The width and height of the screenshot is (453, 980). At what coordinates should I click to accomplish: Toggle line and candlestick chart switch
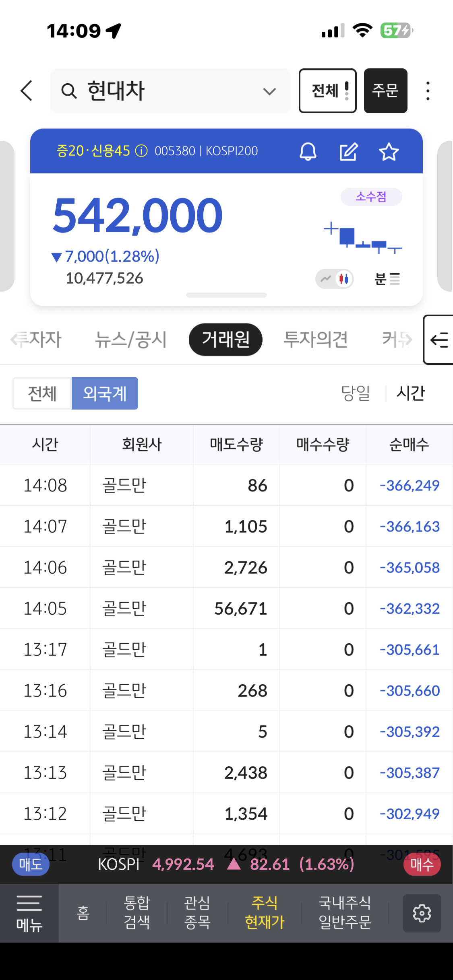pyautogui.click(x=335, y=278)
